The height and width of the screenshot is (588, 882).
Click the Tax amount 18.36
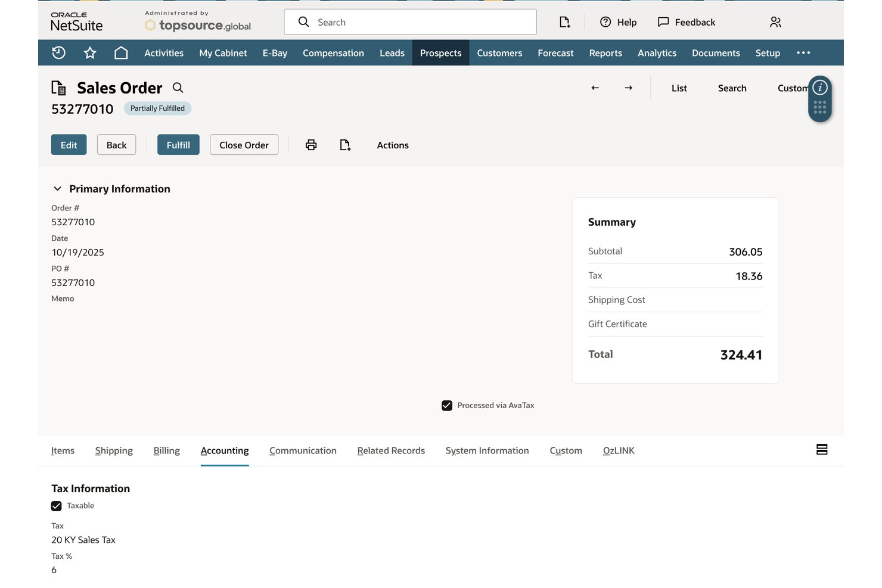click(x=749, y=276)
